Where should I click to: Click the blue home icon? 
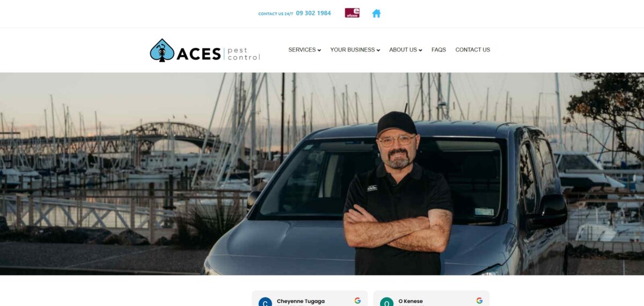[x=376, y=13]
